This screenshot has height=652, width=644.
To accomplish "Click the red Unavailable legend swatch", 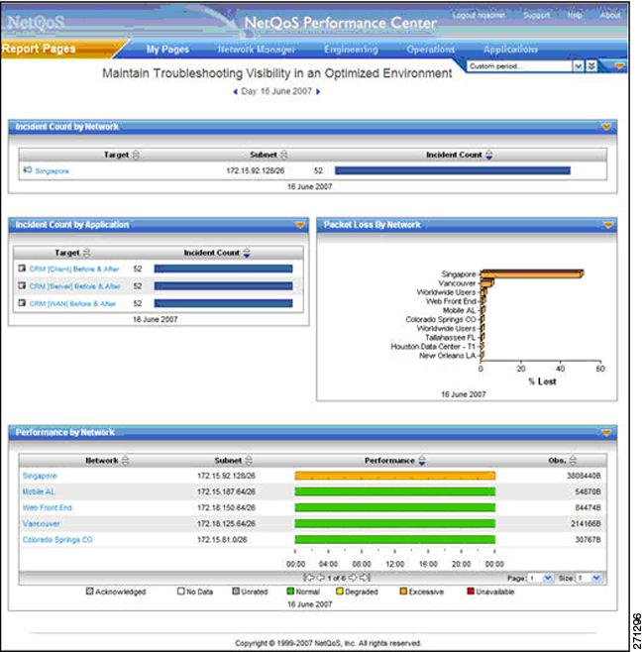I will pos(471,591).
